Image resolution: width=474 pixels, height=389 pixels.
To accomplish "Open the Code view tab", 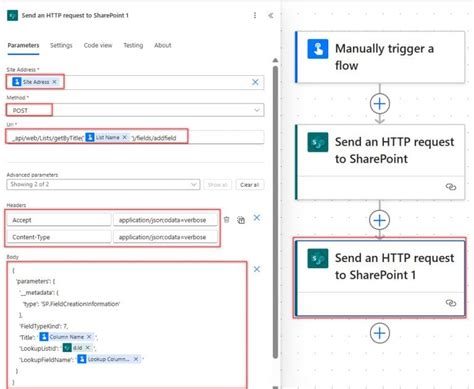I will pyautogui.click(x=98, y=45).
